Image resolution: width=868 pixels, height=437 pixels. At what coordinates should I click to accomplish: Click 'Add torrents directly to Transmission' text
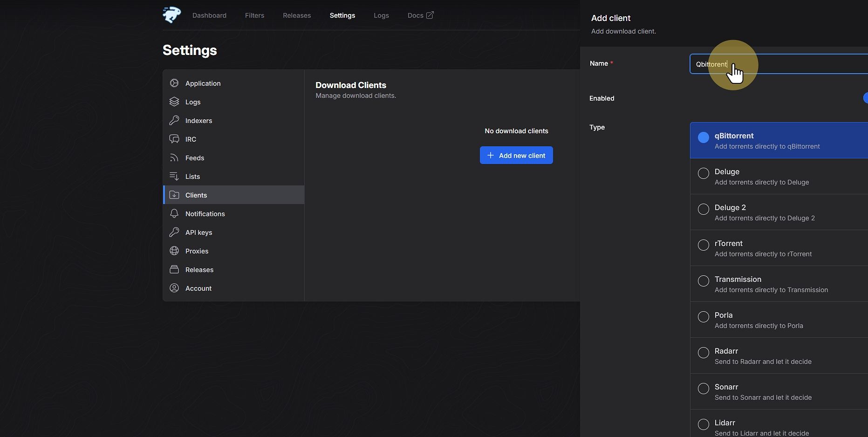pos(771,290)
